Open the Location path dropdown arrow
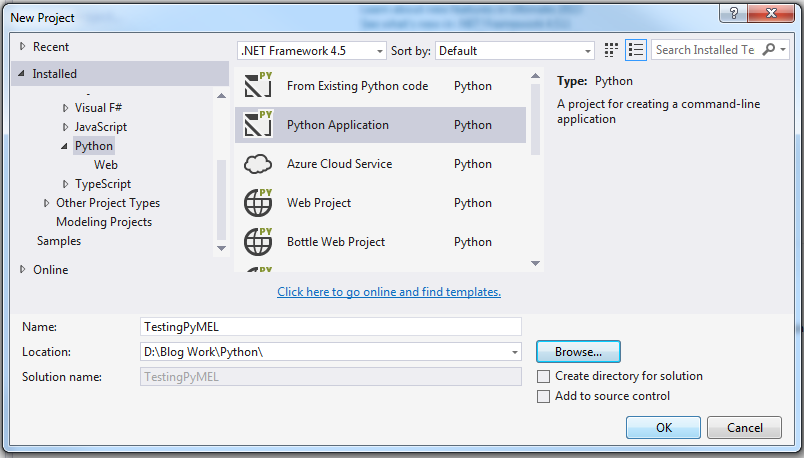 (514, 352)
